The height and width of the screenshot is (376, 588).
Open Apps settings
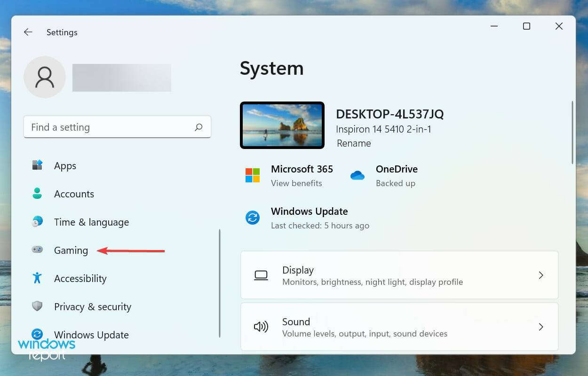pos(65,165)
